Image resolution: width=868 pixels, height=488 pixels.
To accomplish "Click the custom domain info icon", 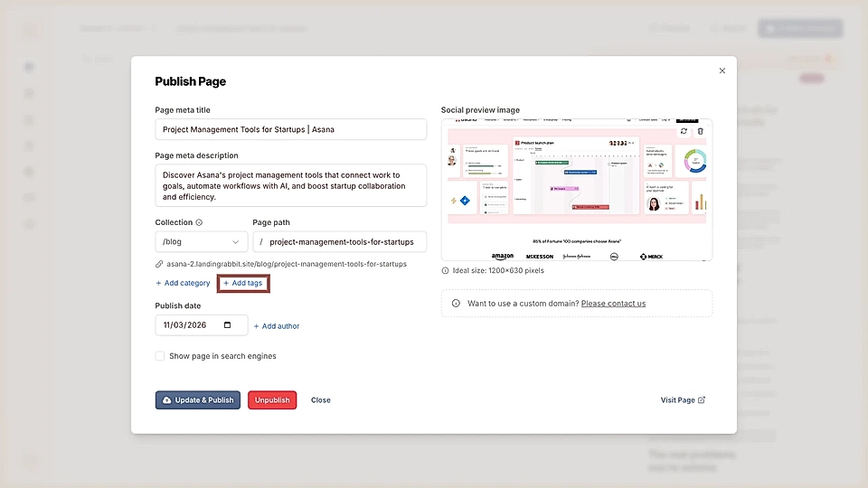I will [x=456, y=304].
